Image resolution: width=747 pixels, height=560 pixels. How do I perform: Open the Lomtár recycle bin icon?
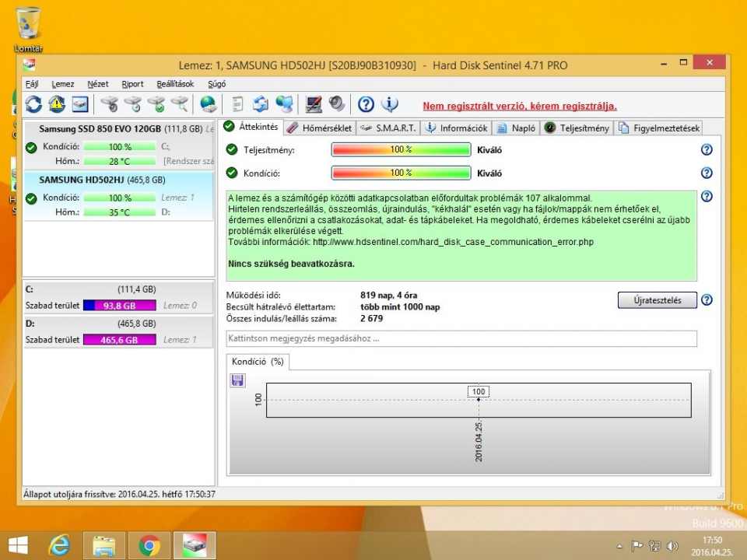click(28, 29)
